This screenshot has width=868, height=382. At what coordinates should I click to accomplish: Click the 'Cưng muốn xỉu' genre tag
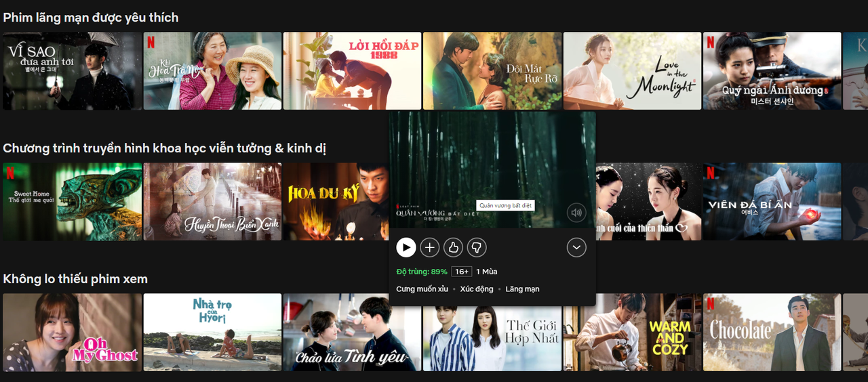422,289
